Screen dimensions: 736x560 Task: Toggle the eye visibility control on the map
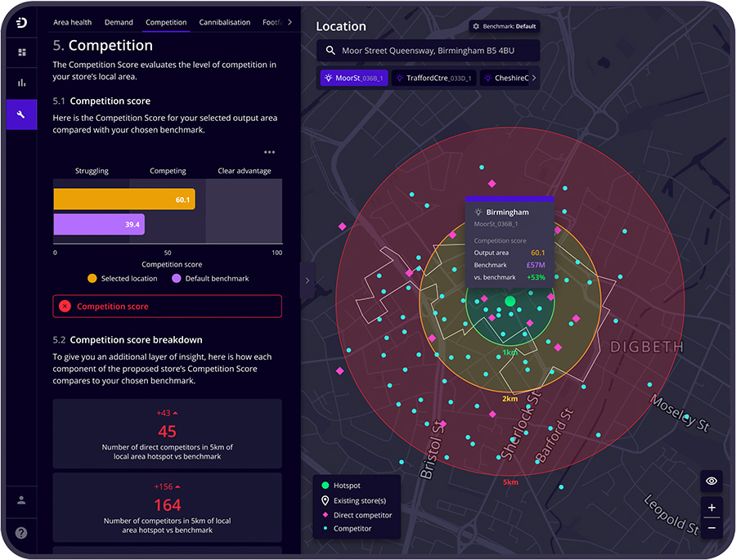click(711, 482)
